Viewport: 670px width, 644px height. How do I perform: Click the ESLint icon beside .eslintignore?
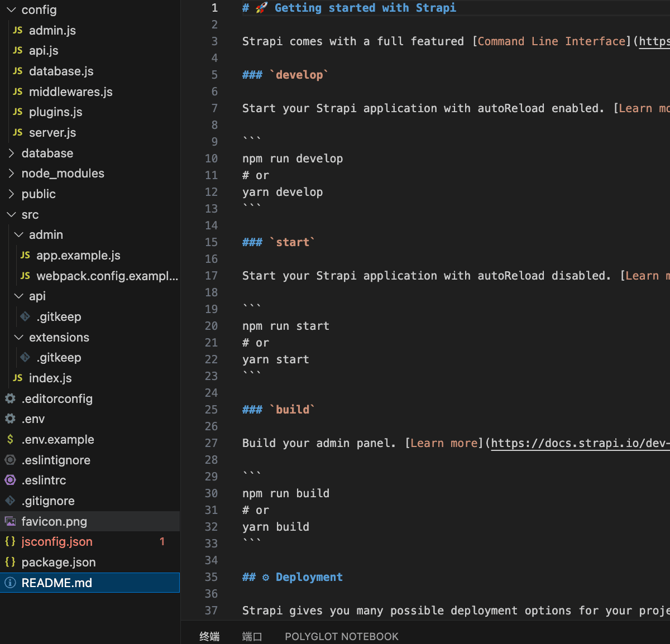click(10, 460)
